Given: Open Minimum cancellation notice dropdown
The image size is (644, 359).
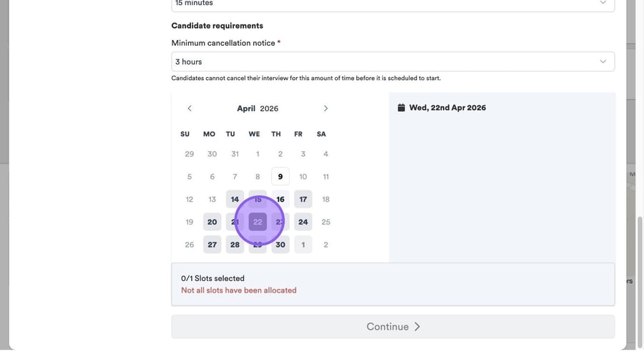Looking at the screenshot, I should [393, 62].
